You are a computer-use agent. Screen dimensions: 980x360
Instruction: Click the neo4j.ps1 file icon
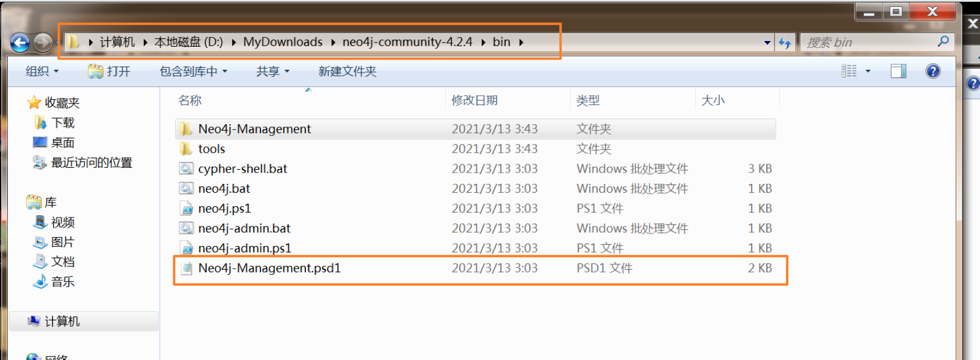pyautogui.click(x=186, y=208)
